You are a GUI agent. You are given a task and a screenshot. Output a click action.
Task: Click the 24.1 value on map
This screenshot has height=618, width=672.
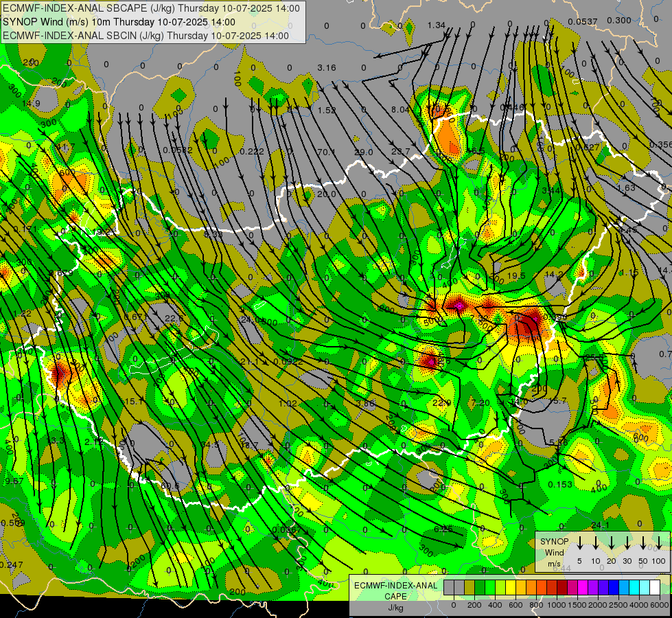[600, 525]
